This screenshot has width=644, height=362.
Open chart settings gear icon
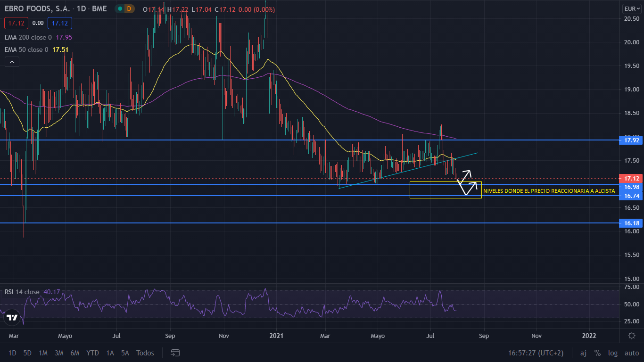click(x=632, y=336)
